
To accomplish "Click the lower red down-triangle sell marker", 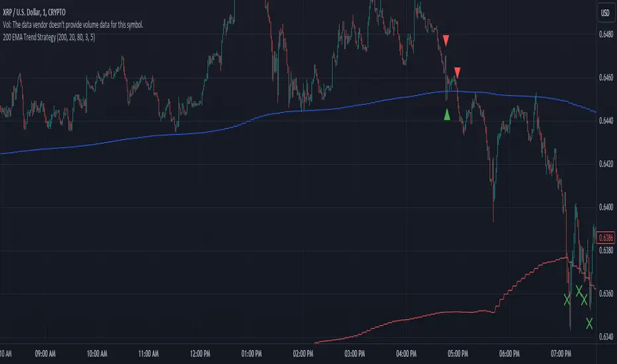I will (457, 71).
